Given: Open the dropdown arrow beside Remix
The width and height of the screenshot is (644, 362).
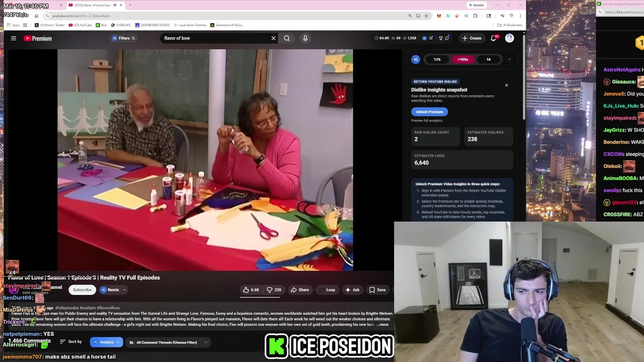Looking at the screenshot, I should point(124,290).
